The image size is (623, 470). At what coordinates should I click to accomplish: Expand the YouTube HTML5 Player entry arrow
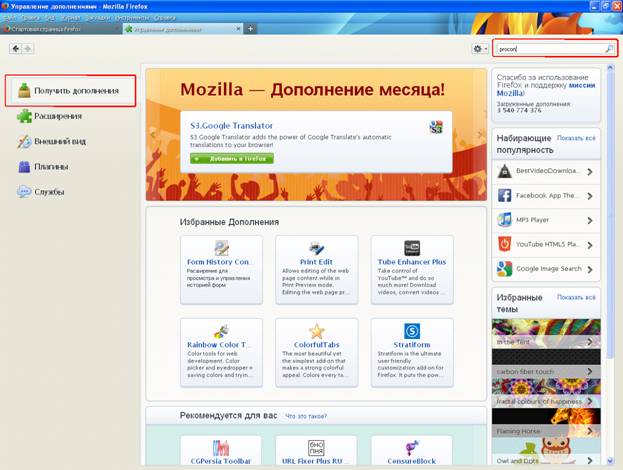coord(590,245)
